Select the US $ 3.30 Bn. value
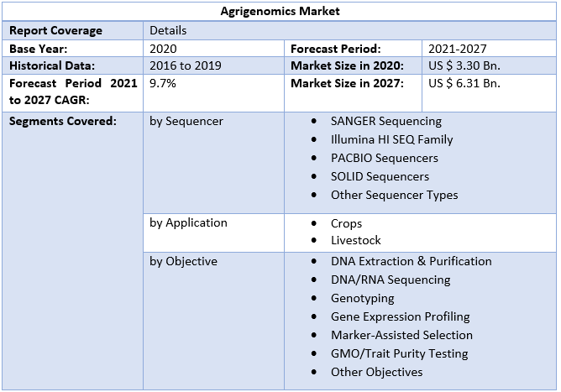Screen dimensions: 561x392 [x=464, y=65]
